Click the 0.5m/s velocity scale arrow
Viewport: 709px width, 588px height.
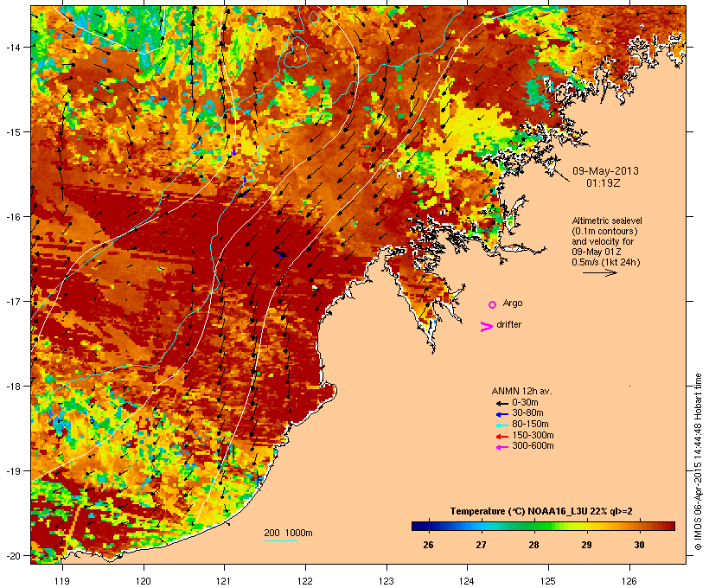599,272
